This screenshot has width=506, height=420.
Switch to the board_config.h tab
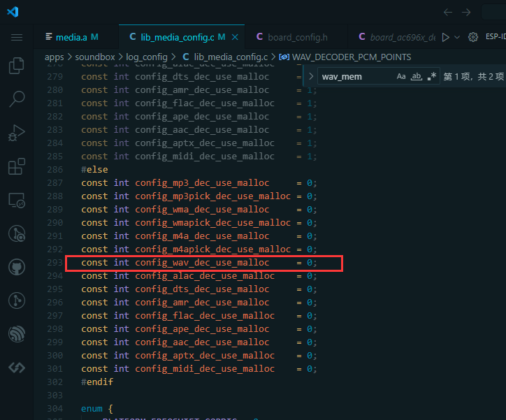[x=296, y=38]
